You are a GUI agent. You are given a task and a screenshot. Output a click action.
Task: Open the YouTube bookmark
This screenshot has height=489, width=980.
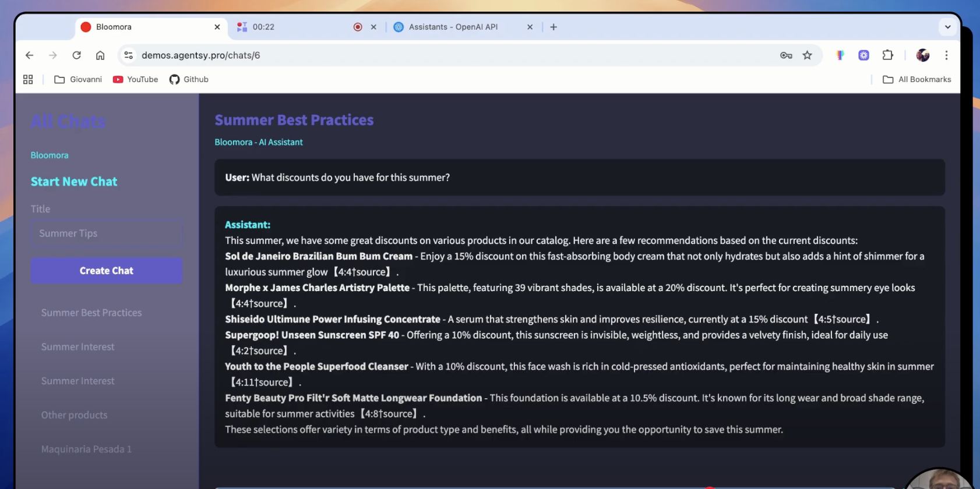(135, 79)
